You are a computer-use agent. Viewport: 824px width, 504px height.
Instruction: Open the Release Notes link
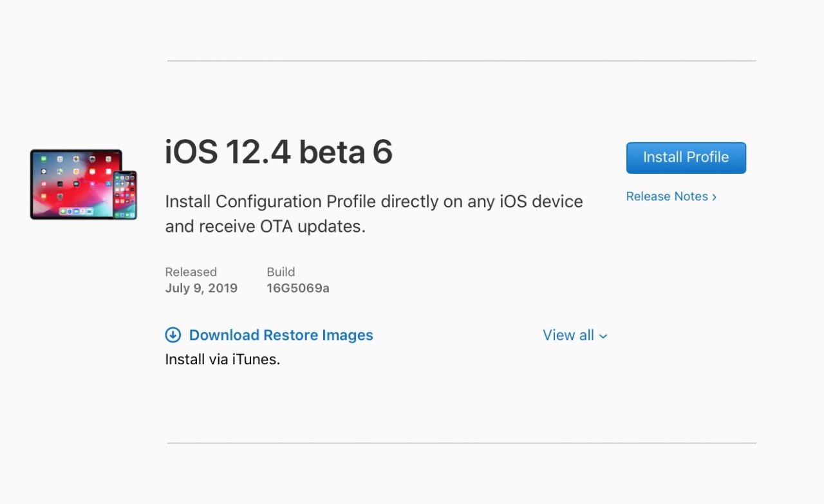[x=667, y=197]
